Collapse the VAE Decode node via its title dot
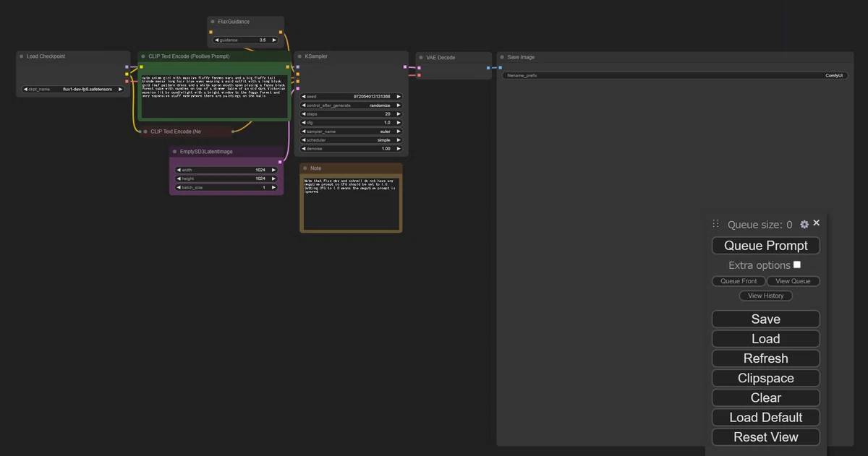 point(421,57)
